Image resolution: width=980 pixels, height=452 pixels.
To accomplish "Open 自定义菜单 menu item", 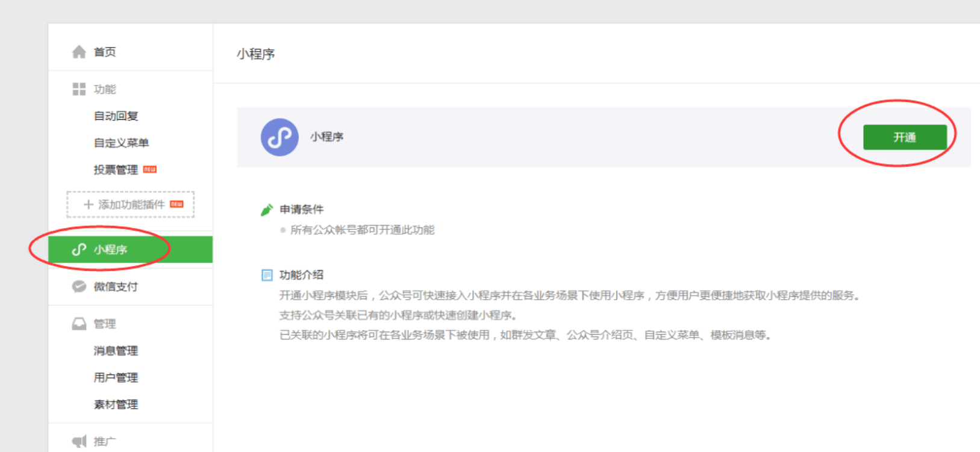I will (121, 143).
